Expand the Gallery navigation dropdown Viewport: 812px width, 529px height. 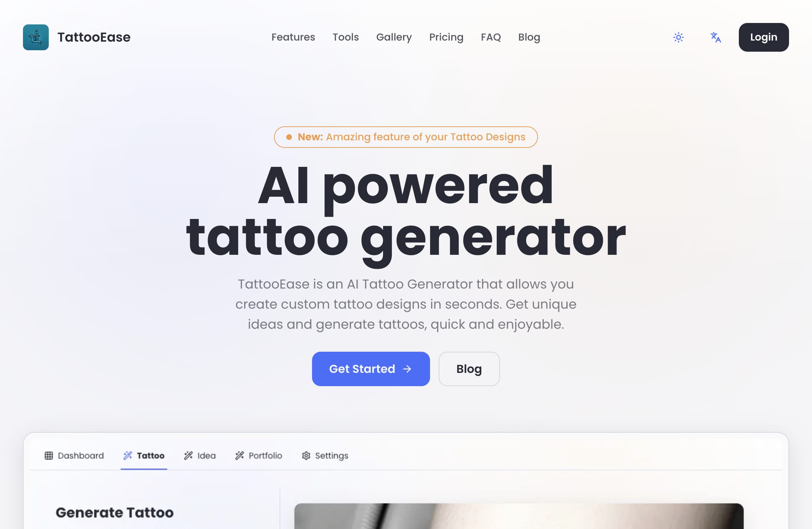[393, 37]
